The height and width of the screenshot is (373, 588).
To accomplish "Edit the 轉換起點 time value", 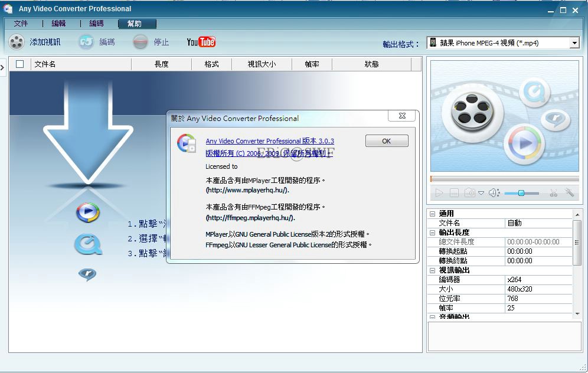I will pyautogui.click(x=539, y=251).
